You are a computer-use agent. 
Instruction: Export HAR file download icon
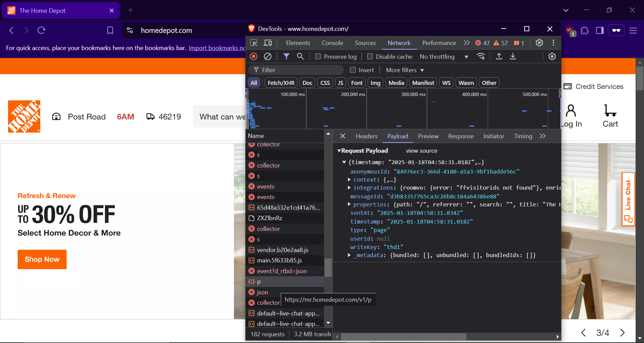[513, 56]
